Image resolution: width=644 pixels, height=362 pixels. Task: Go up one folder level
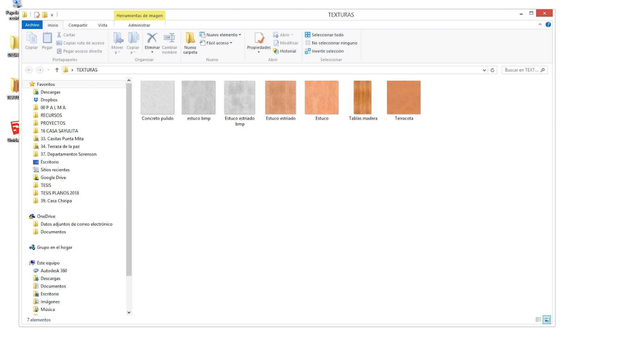tap(57, 70)
